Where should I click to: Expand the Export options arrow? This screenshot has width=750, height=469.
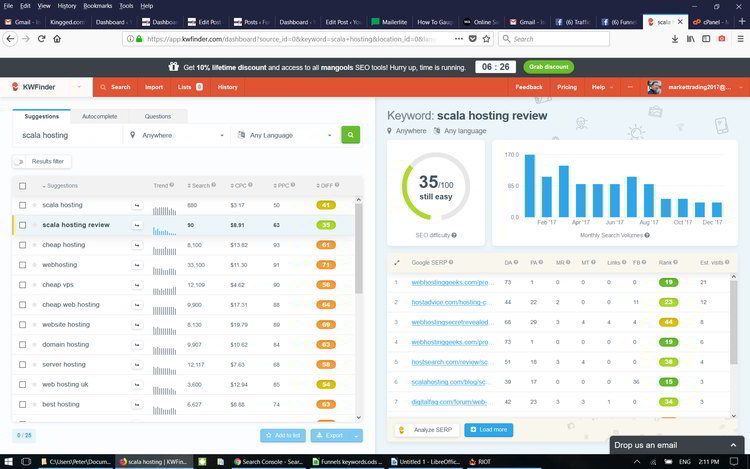click(356, 436)
